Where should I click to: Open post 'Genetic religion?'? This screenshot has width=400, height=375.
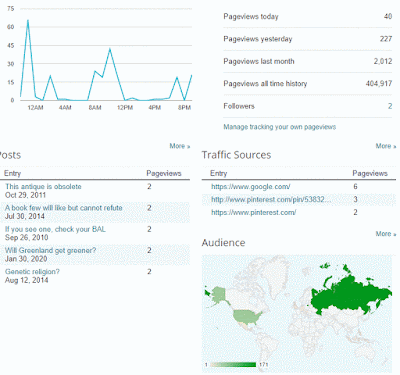coord(32,272)
